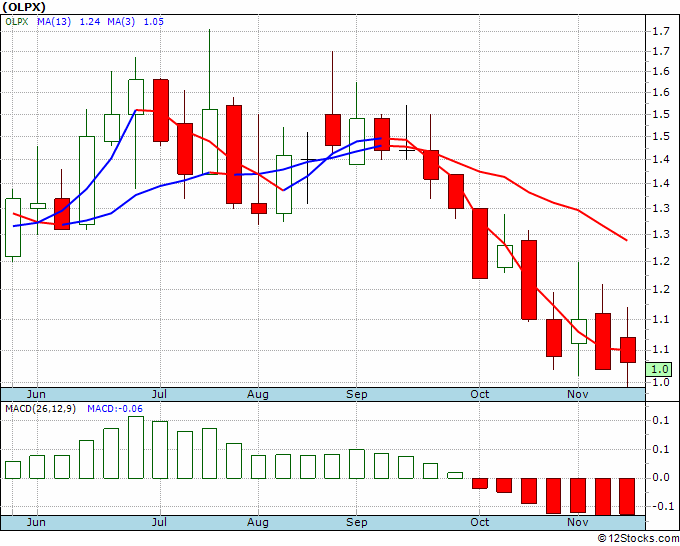Click the MA(13) value 1.24
Image resolution: width=680 pixels, height=546 pixels.
(x=90, y=22)
